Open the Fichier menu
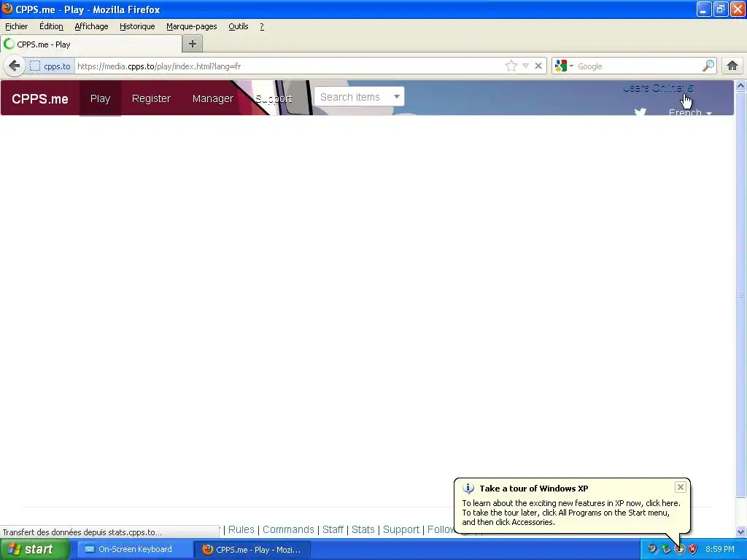 [17, 26]
